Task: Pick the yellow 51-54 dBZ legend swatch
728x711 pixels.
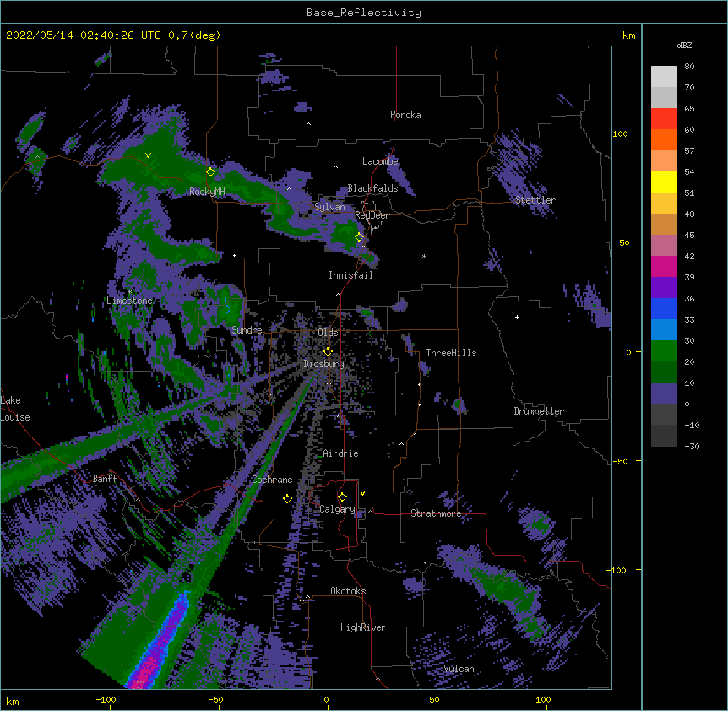Action: tap(664, 182)
